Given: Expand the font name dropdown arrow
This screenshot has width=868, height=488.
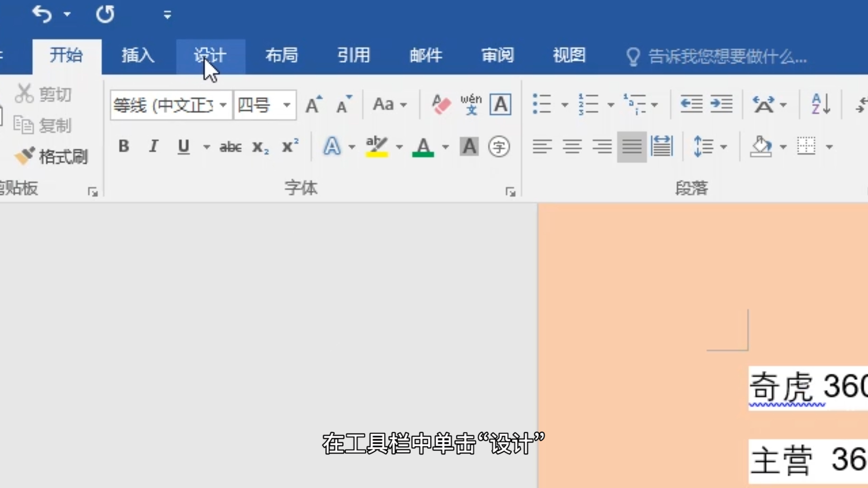Looking at the screenshot, I should click(223, 105).
